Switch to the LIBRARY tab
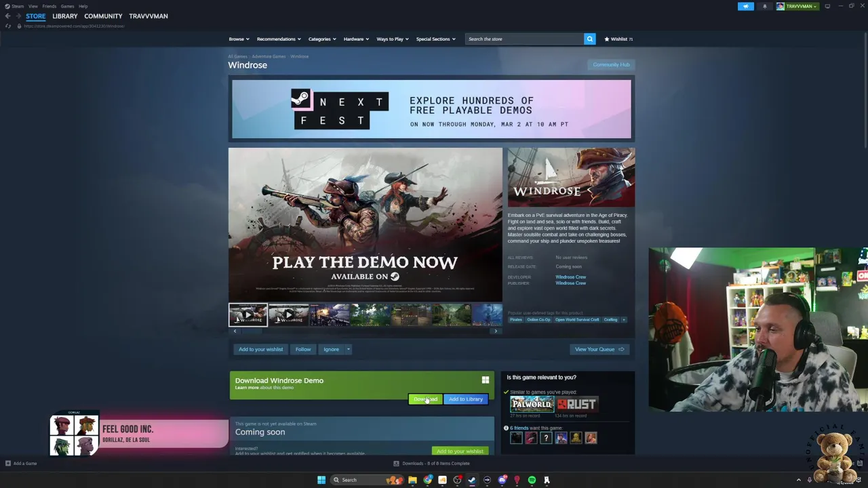868x488 pixels. [65, 16]
